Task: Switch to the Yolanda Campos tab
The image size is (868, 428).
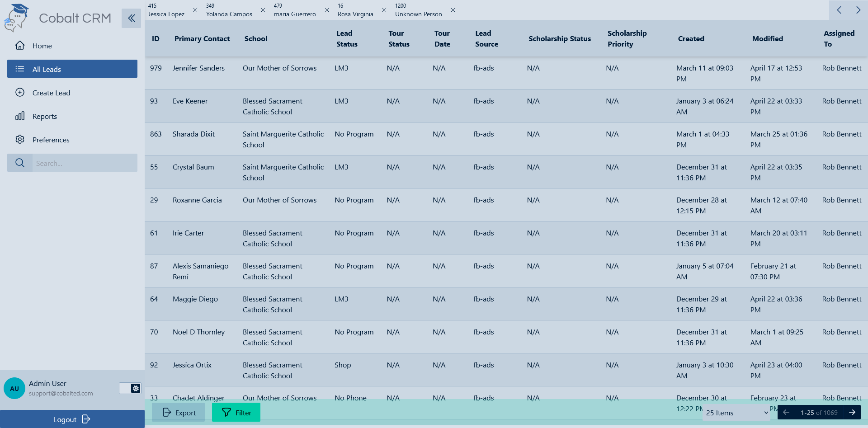Action: coord(229,10)
